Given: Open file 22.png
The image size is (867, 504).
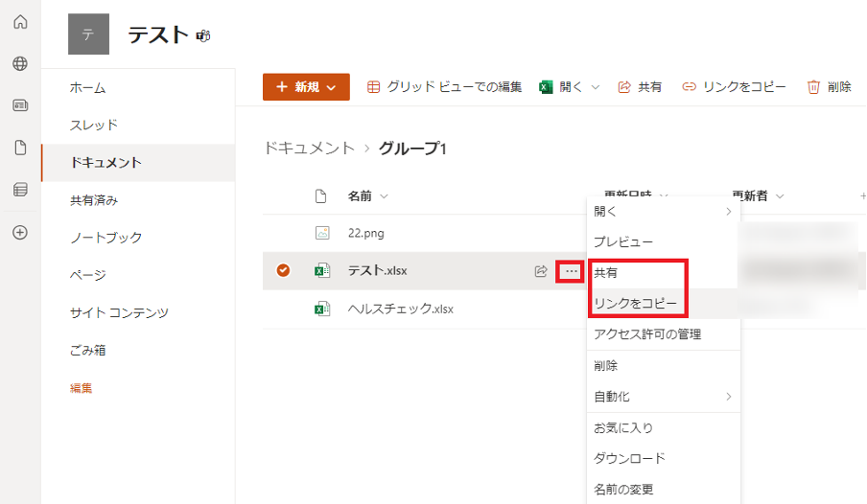Looking at the screenshot, I should point(366,233).
